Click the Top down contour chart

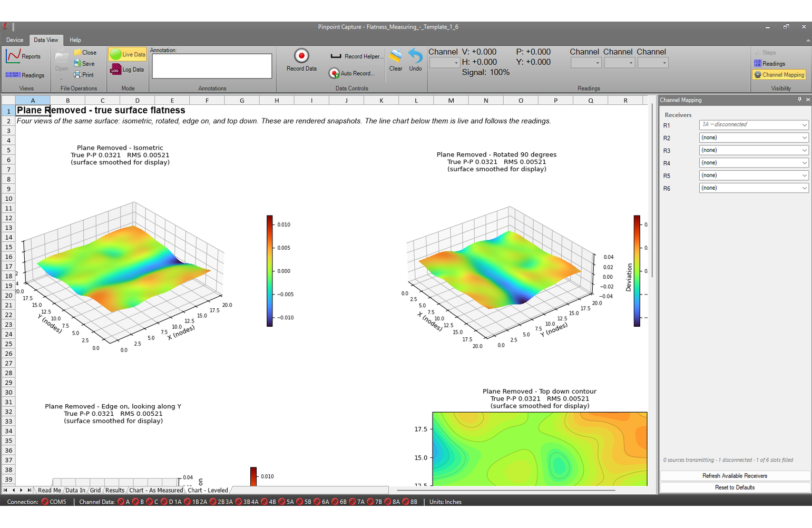pyautogui.click(x=540, y=449)
